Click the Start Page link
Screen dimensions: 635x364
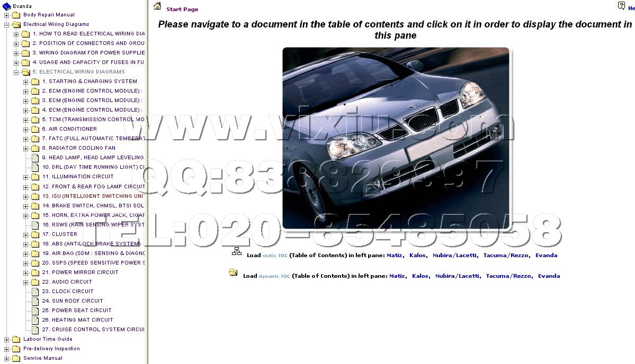[x=182, y=10]
